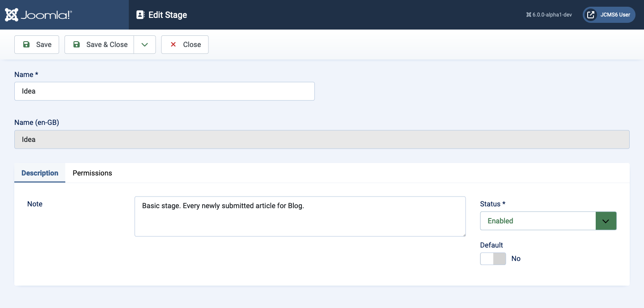644x308 pixels.
Task: Click the red X icon inside Close
Action: pyautogui.click(x=173, y=44)
